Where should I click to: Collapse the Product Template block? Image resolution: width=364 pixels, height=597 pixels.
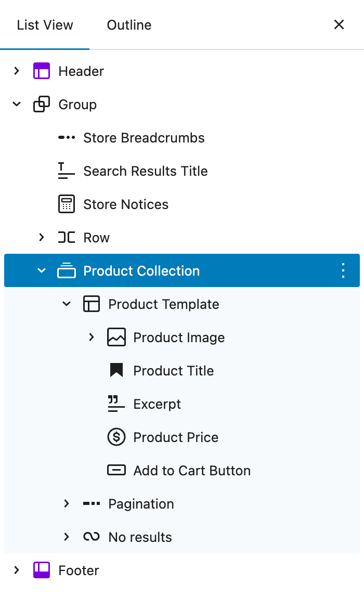pyautogui.click(x=67, y=304)
